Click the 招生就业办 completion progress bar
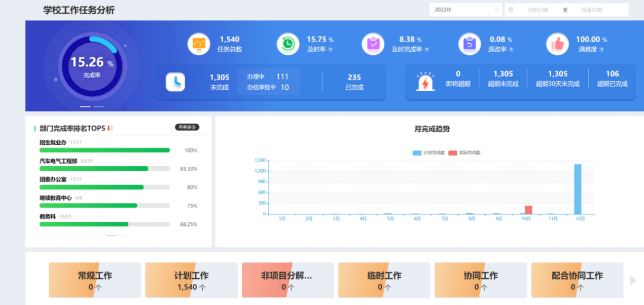644x305 pixels. pyautogui.click(x=104, y=150)
